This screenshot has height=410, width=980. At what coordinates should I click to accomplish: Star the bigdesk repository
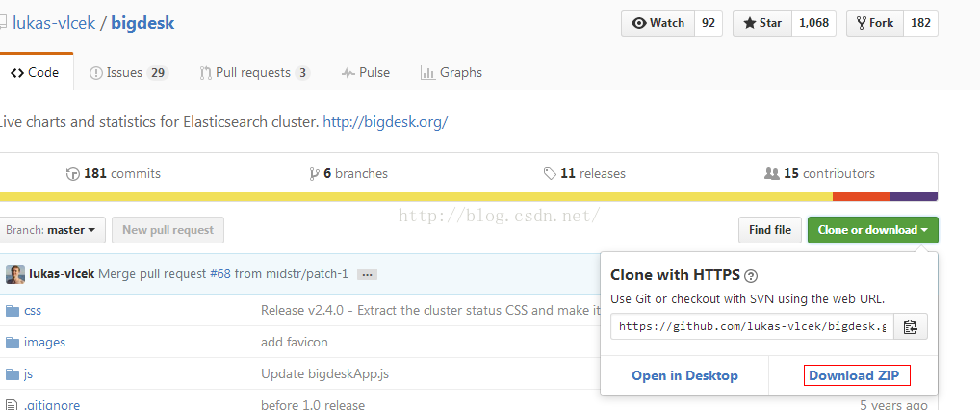coord(761,23)
